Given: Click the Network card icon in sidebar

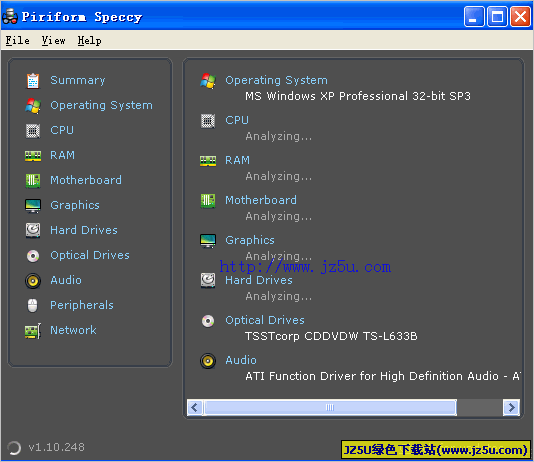Looking at the screenshot, I should click(33, 331).
